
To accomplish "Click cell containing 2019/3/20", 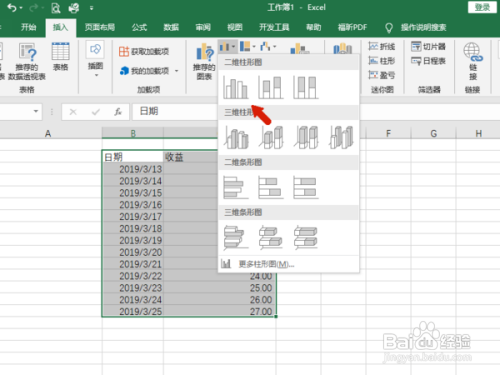I will 133,252.
